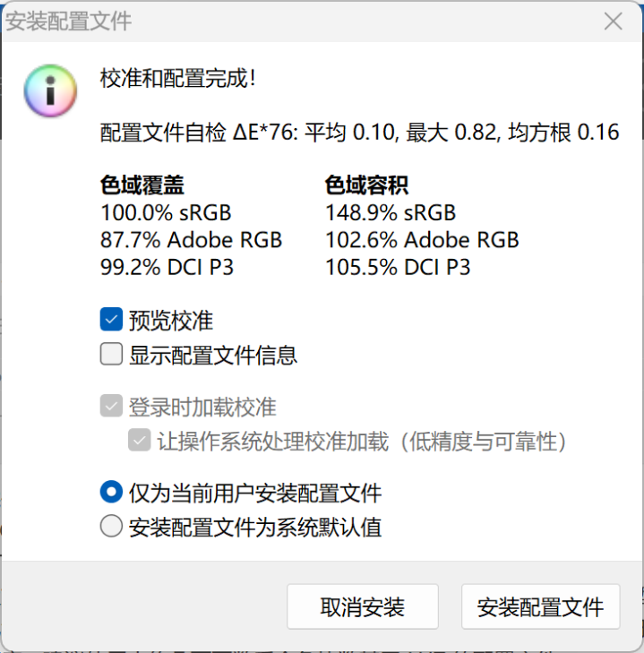This screenshot has height=653, width=644.
Task: Click the 安装配置文件 button
Action: [x=540, y=607]
